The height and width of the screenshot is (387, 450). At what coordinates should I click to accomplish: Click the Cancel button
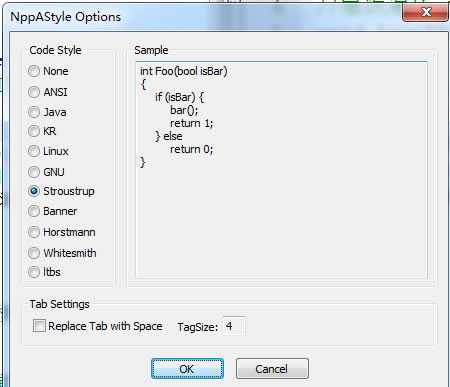pyautogui.click(x=272, y=369)
